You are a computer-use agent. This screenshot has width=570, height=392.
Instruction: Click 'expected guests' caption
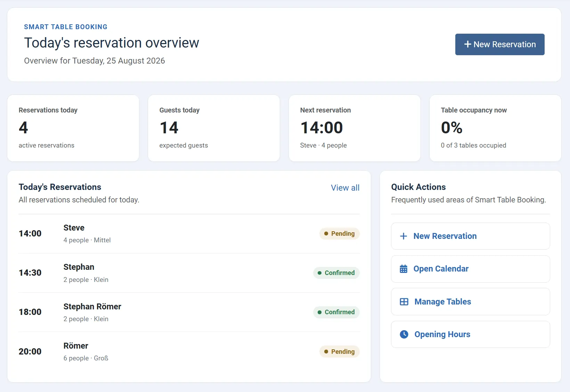click(184, 145)
